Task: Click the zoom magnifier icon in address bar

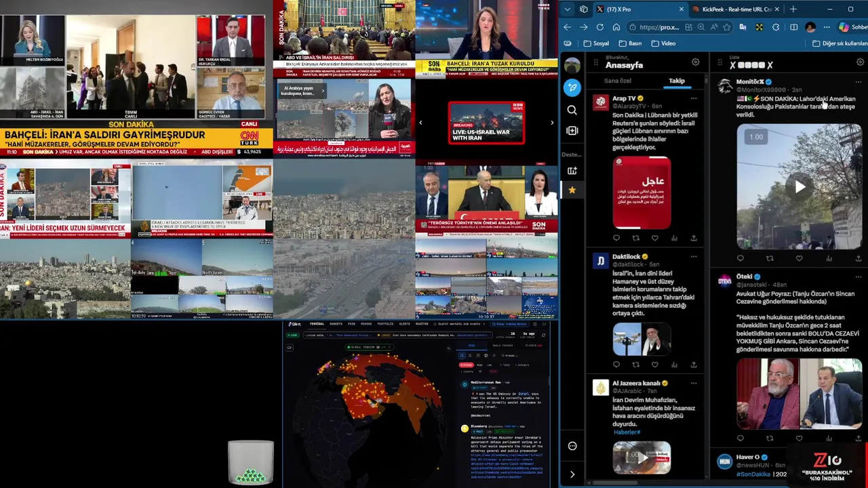Action: 701,27
